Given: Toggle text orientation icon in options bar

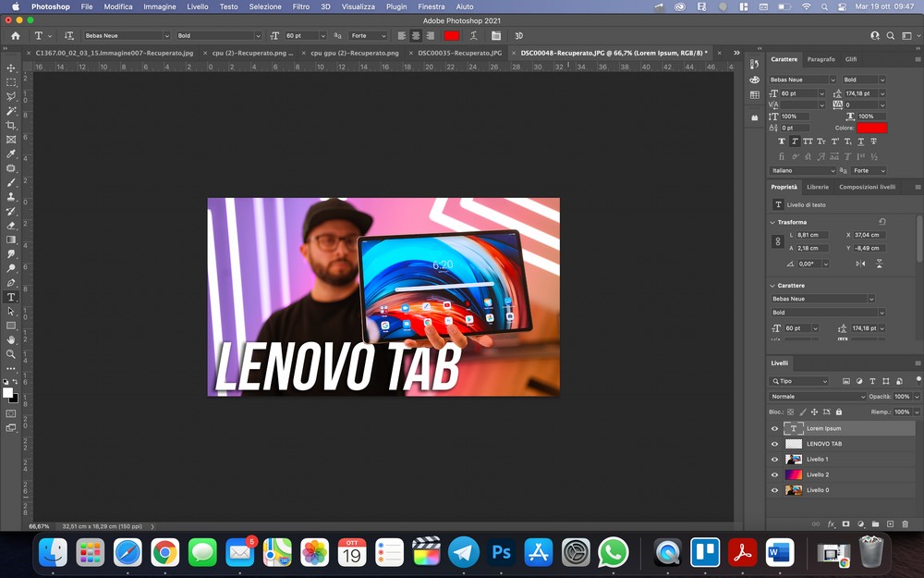Looking at the screenshot, I should coord(69,35).
